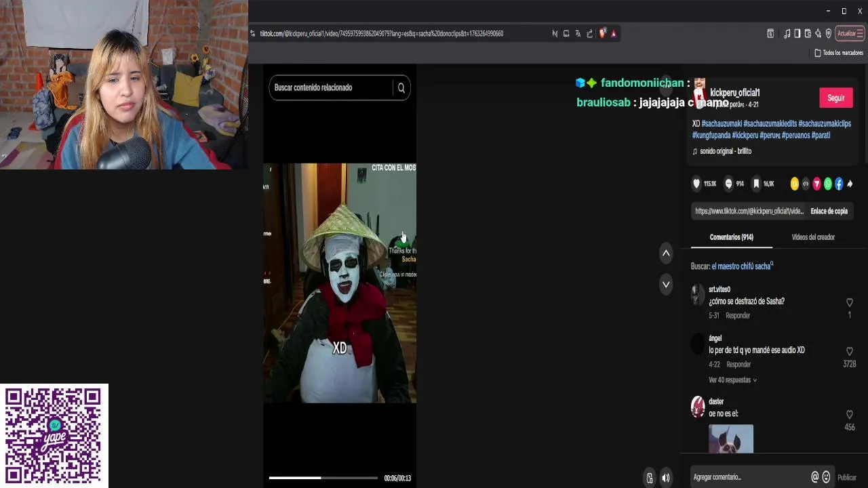Click the video URL text field

(749, 211)
